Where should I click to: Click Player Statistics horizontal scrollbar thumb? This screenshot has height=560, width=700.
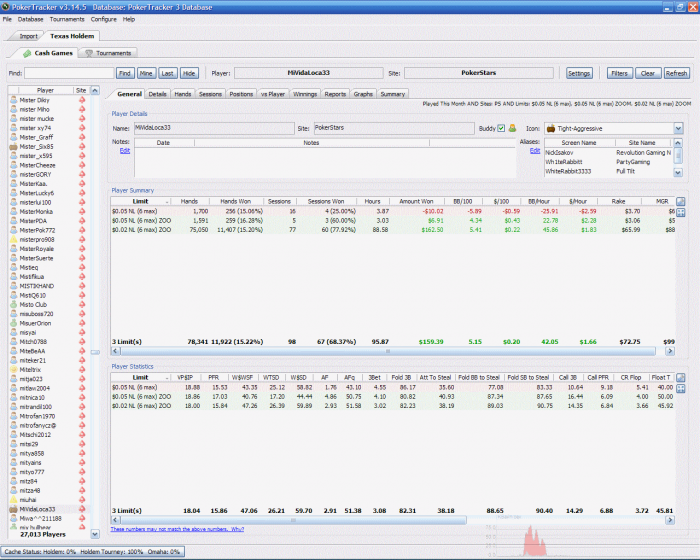[293, 520]
